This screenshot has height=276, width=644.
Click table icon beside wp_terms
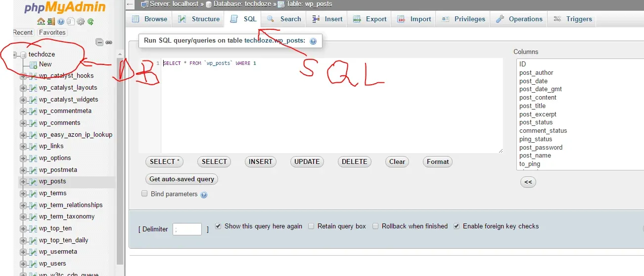coord(33,193)
